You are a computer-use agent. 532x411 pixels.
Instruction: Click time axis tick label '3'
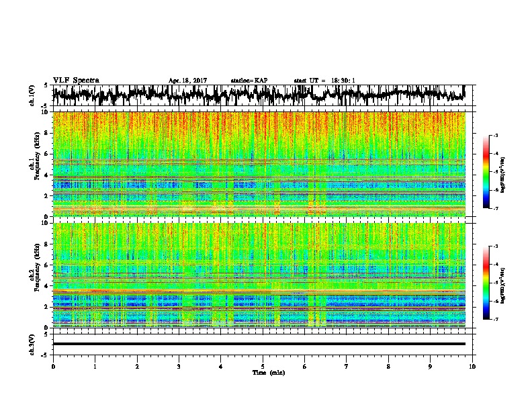[179, 367]
